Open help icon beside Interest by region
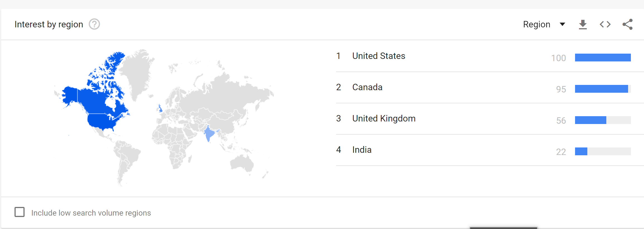This screenshot has width=644, height=229. click(x=94, y=24)
